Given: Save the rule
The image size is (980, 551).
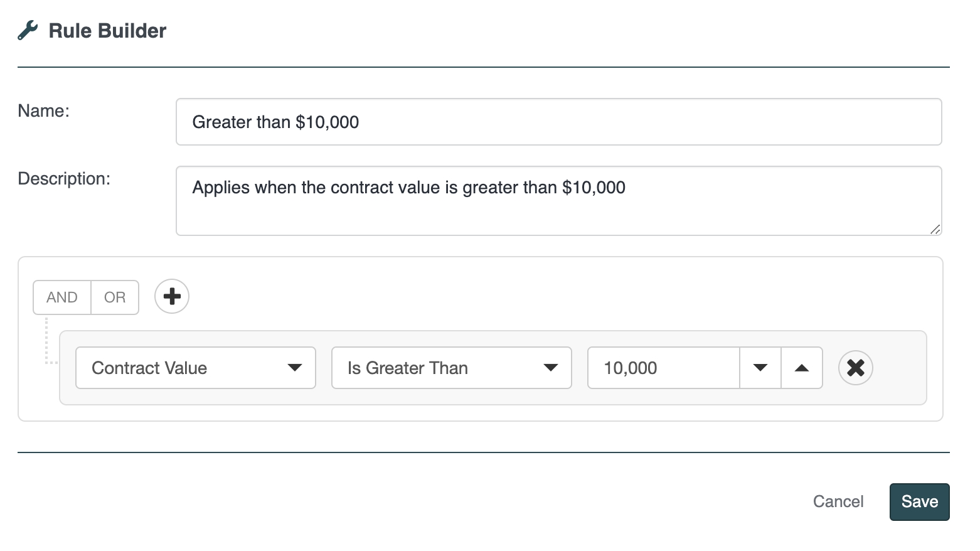Looking at the screenshot, I should (x=919, y=502).
